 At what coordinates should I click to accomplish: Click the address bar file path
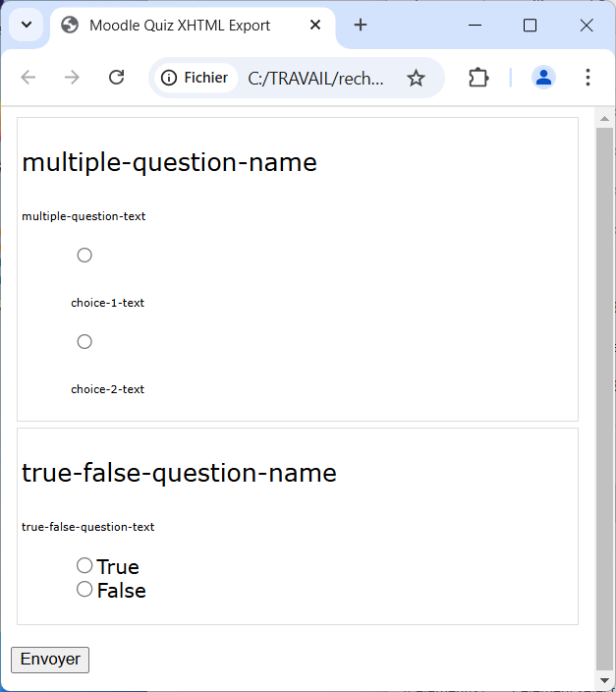pyautogui.click(x=315, y=79)
